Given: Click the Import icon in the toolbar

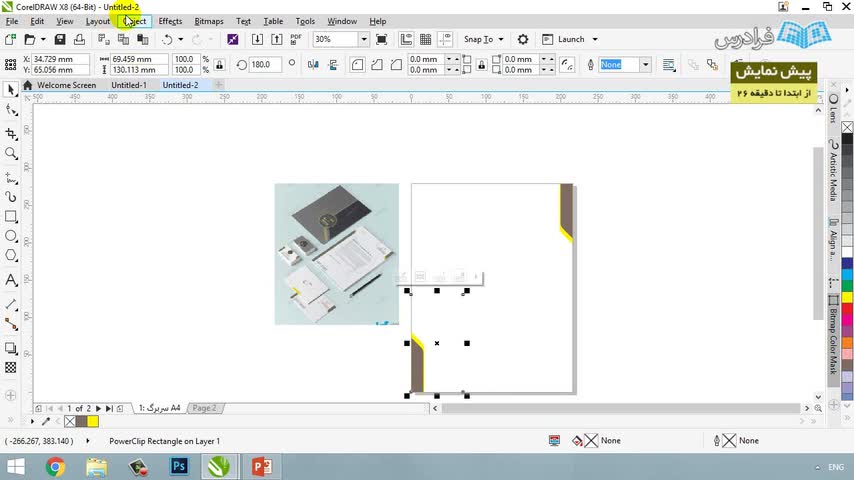Looking at the screenshot, I should click(x=257, y=39).
